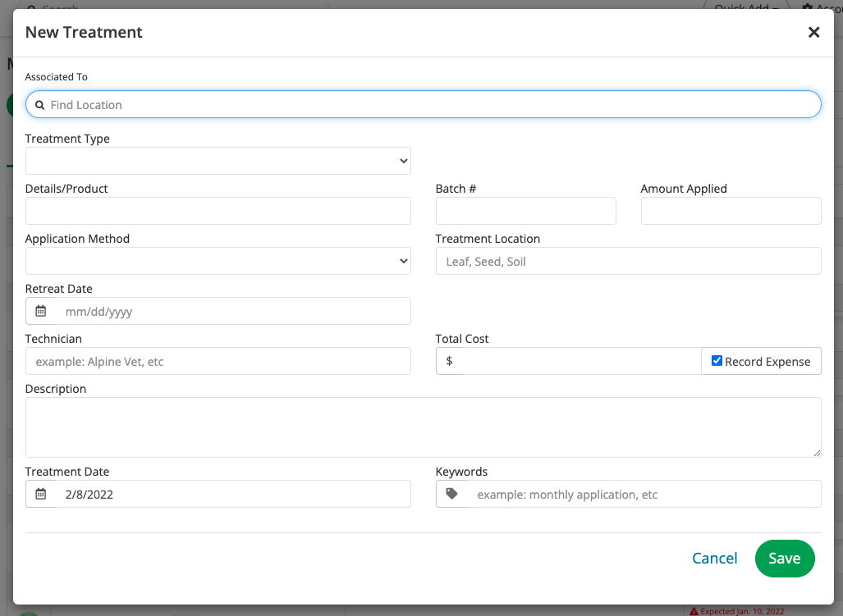
Task: Expand the Application Method dropdown
Action: tap(218, 261)
